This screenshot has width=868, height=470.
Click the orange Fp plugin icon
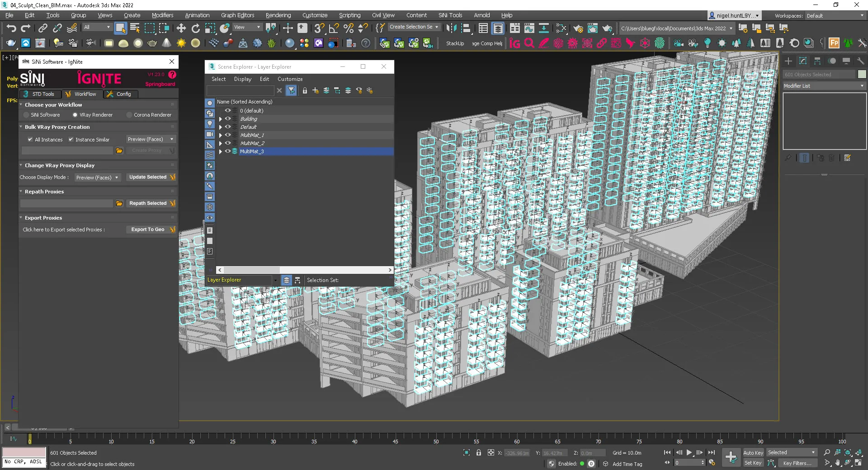pyautogui.click(x=834, y=43)
